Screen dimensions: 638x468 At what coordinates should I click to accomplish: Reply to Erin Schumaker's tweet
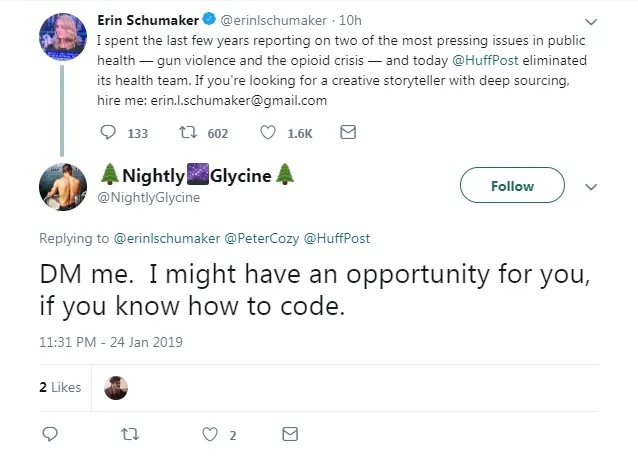(108, 133)
